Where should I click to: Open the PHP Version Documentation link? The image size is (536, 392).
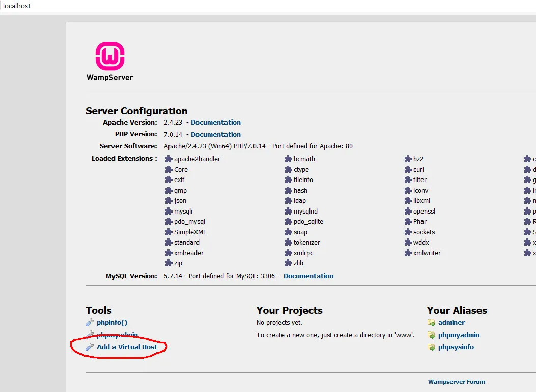coord(216,134)
